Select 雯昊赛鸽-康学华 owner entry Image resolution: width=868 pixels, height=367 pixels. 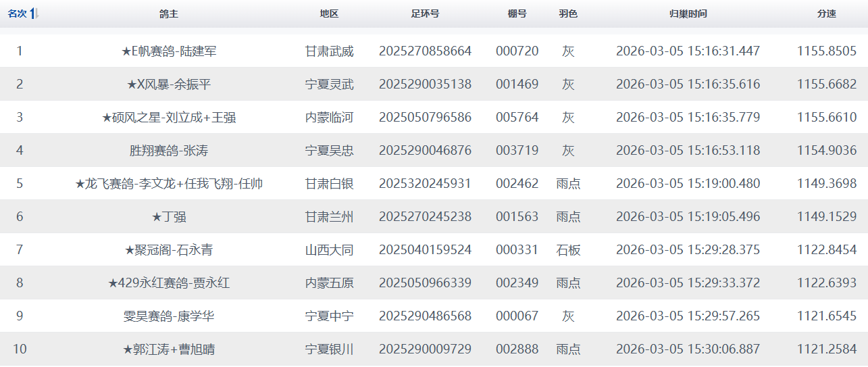tap(169, 316)
